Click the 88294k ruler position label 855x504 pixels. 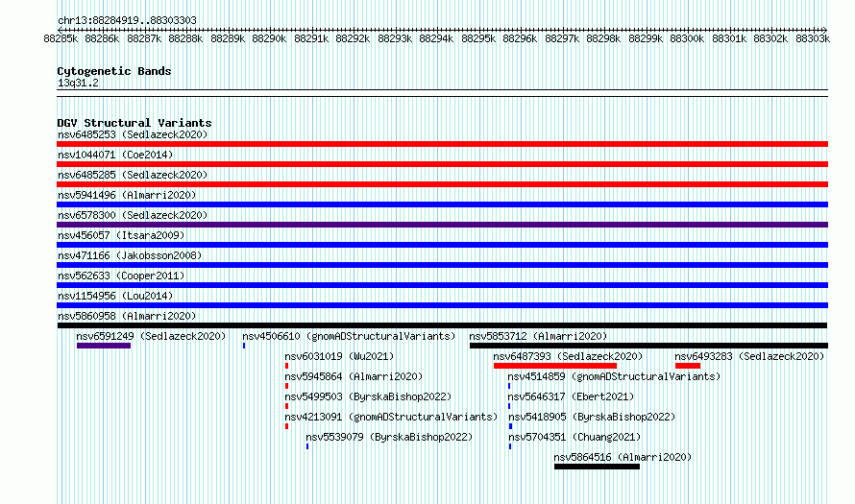click(436, 38)
